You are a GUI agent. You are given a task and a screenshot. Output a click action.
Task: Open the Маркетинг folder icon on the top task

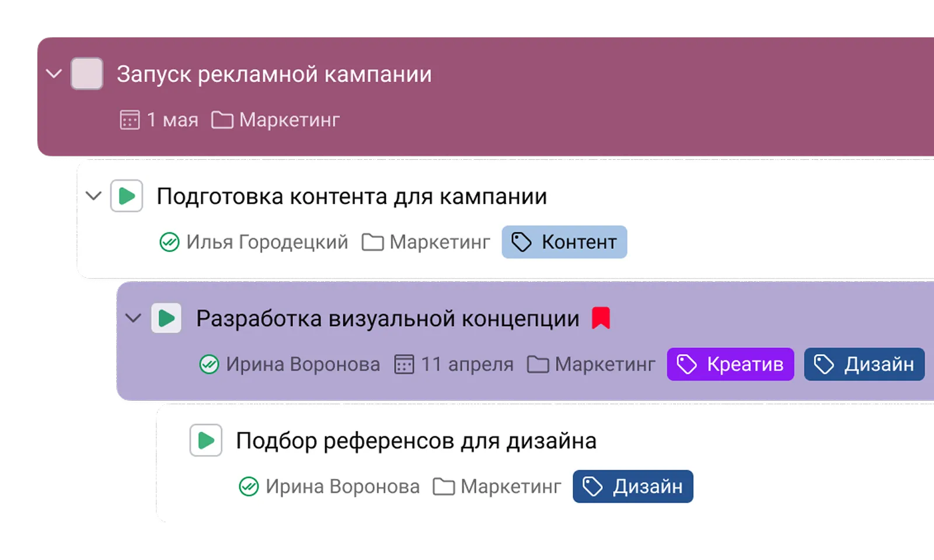221,120
